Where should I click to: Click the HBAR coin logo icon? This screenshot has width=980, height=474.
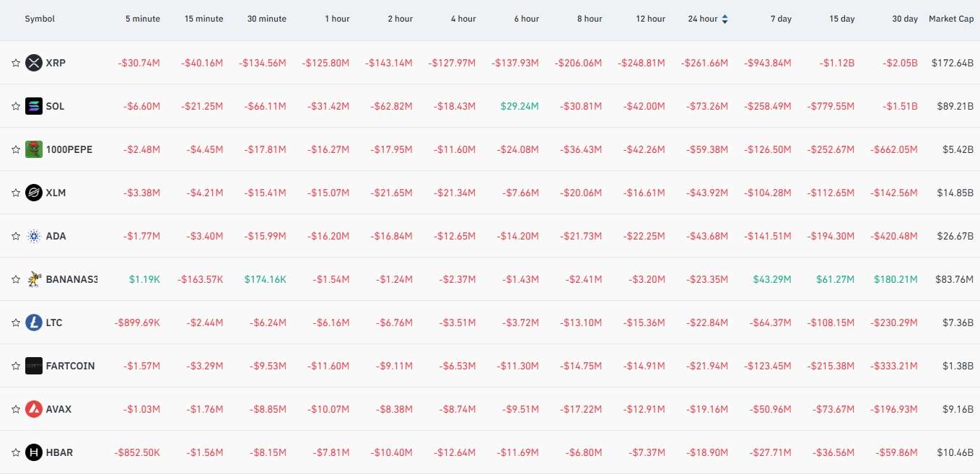pyautogui.click(x=34, y=452)
